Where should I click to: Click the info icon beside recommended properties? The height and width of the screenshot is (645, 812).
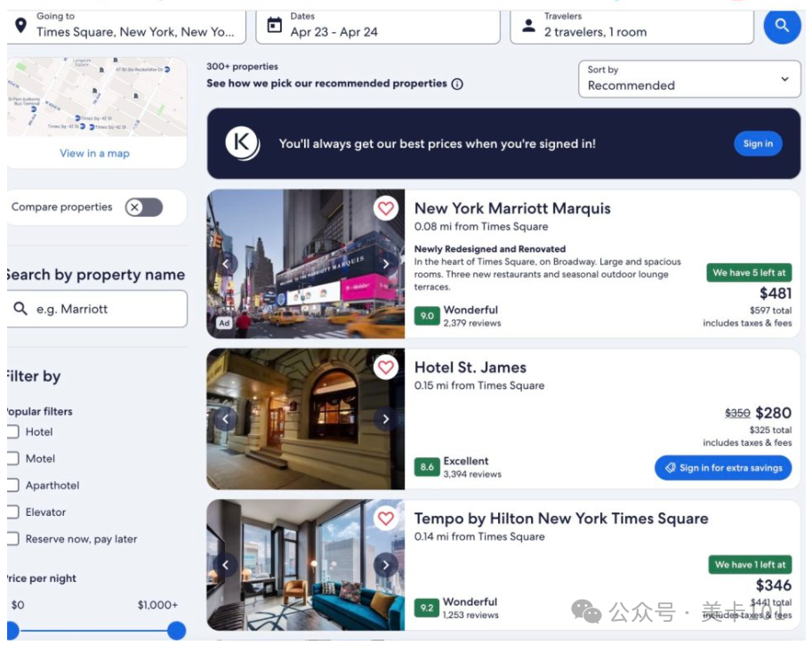tap(457, 84)
